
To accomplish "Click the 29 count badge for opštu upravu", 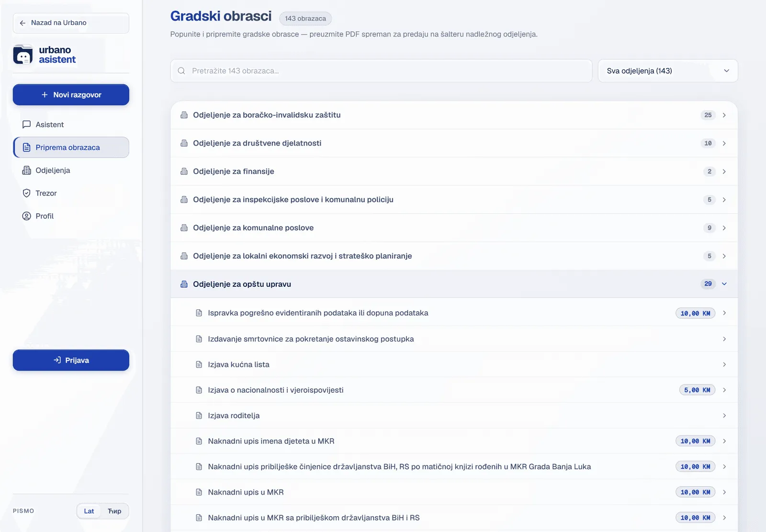I will tap(708, 284).
